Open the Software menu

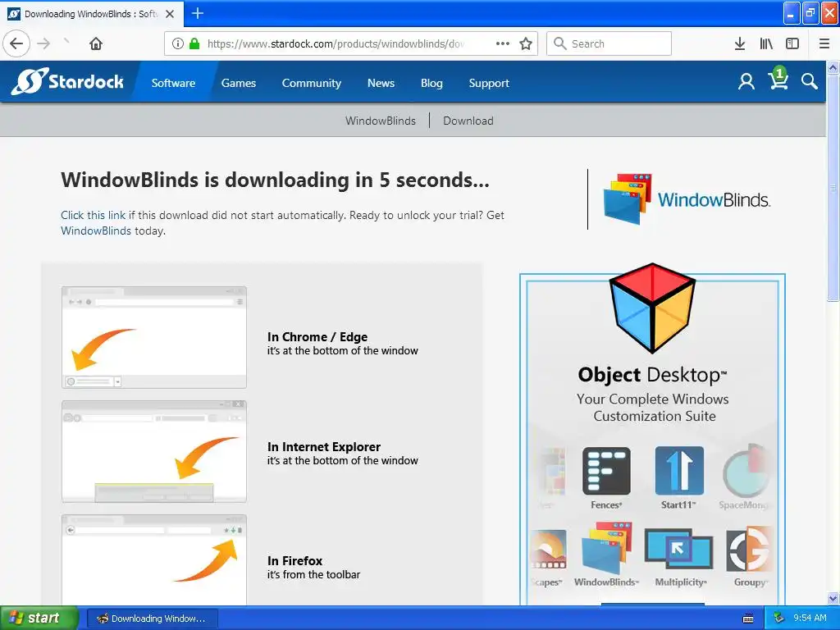(x=173, y=83)
